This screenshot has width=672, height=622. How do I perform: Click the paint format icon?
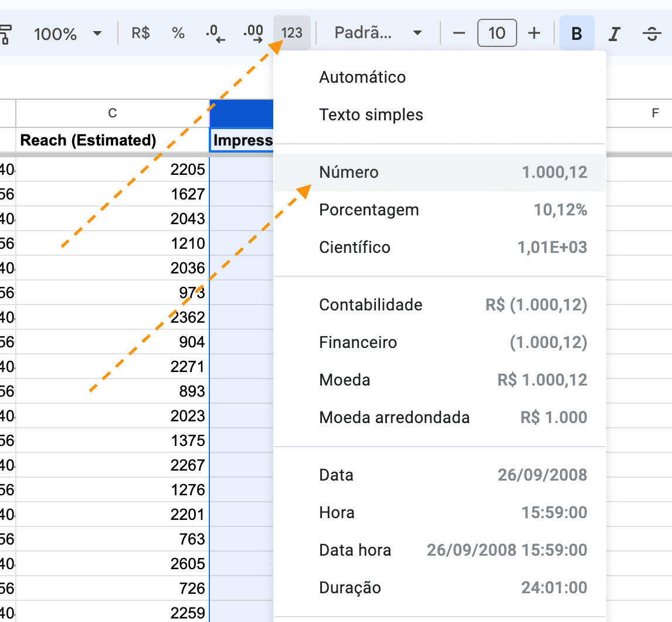click(6, 33)
